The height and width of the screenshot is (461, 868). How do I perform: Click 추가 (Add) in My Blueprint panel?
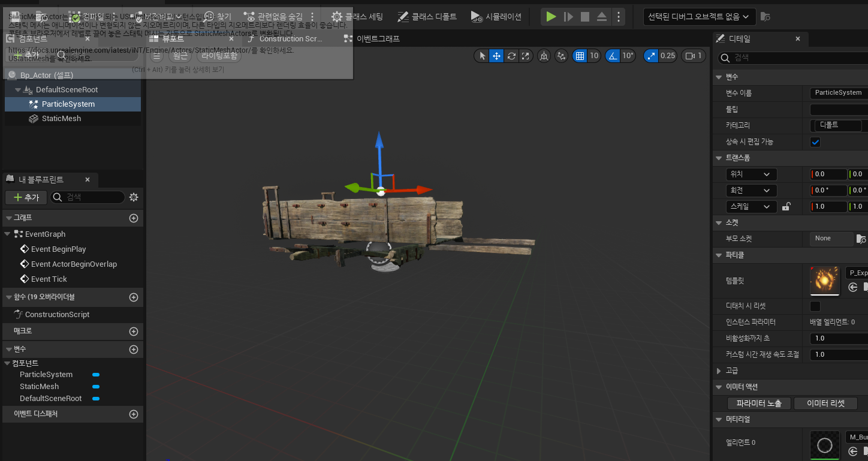click(26, 197)
